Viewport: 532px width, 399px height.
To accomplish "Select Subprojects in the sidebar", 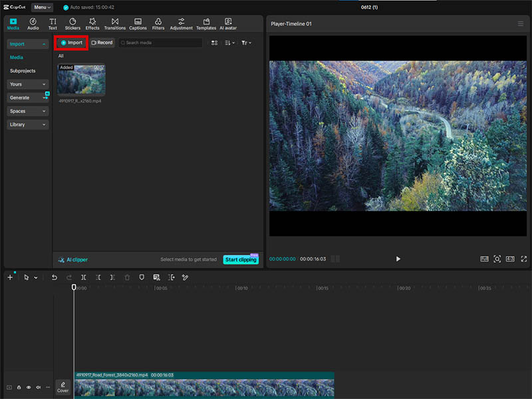I will (x=23, y=71).
